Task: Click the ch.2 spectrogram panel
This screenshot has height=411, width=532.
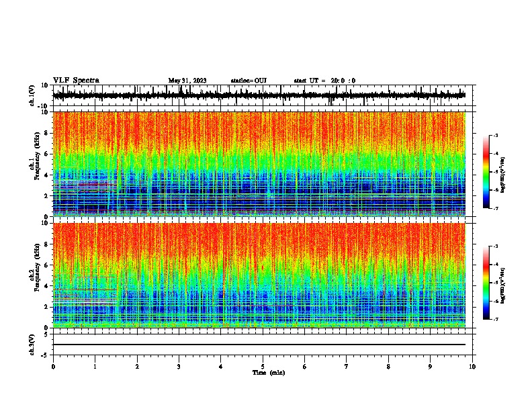Action: point(259,275)
